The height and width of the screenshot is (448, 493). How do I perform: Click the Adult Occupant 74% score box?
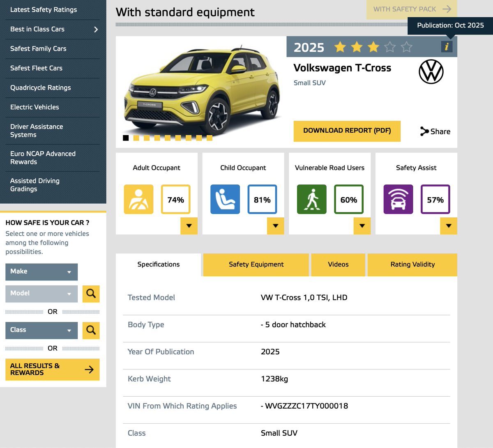coord(175,200)
